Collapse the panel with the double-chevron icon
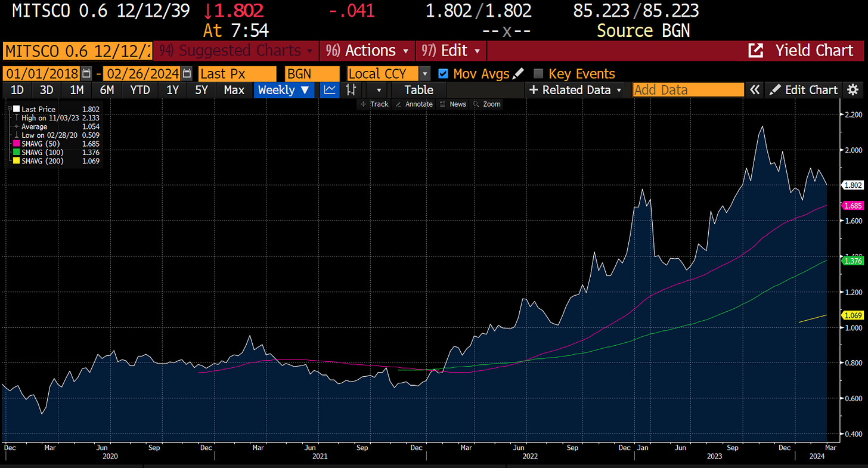Image resolution: width=868 pixels, height=468 pixels. 754,89
